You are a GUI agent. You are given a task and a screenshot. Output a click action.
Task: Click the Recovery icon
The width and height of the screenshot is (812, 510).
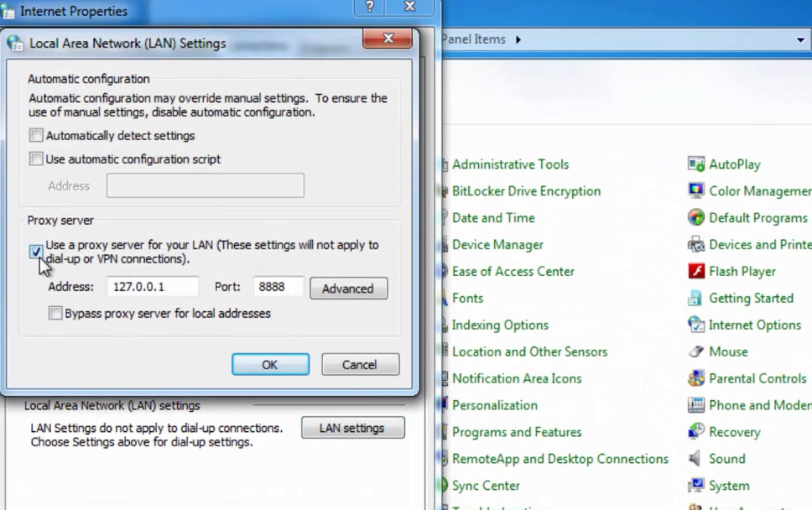tap(695, 432)
